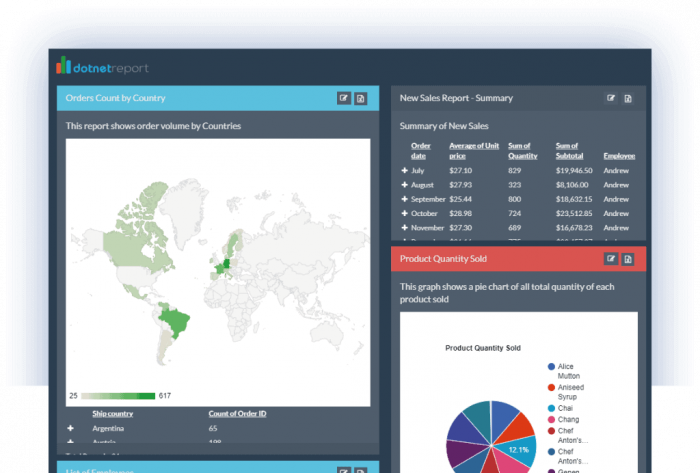Sort by Sum of Quantity column
Image resolution: width=700 pixels, height=473 pixels.
(523, 151)
